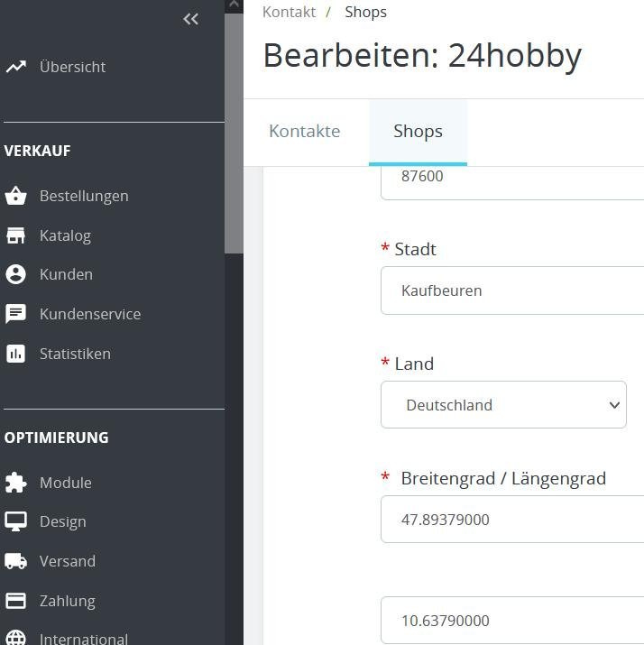Collapse the sidebar with double-chevron icon
The width and height of the screenshot is (644, 645).
pyautogui.click(x=190, y=19)
